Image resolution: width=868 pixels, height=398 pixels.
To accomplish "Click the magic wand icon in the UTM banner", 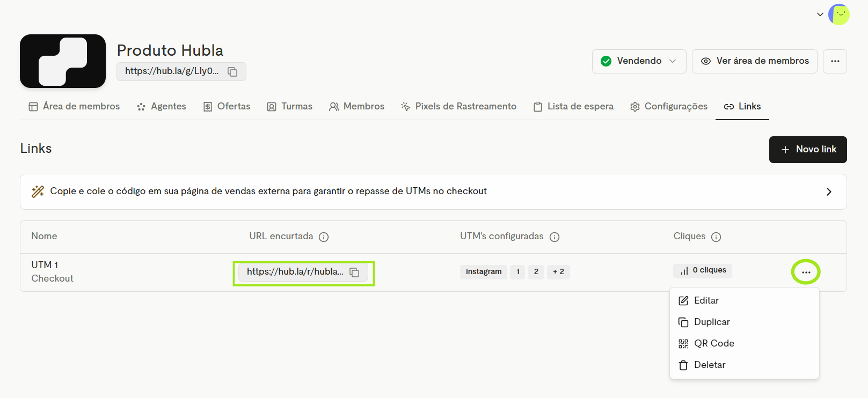I will click(x=38, y=191).
